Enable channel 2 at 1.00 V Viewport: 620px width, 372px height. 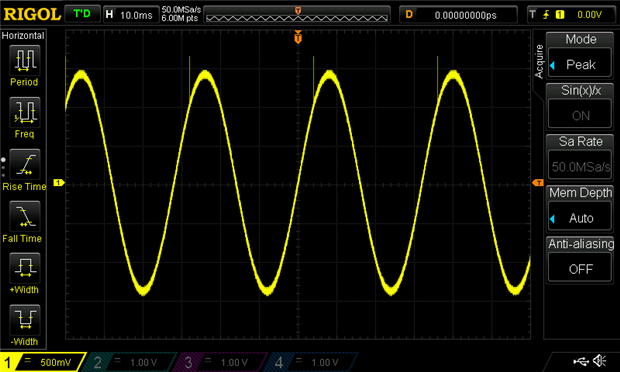(129, 362)
